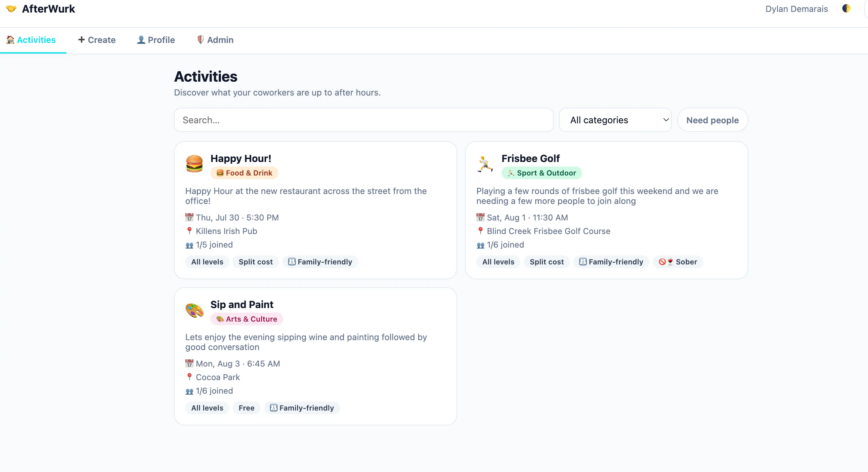Click the pin icon by Killens Irish Pub

tap(189, 231)
